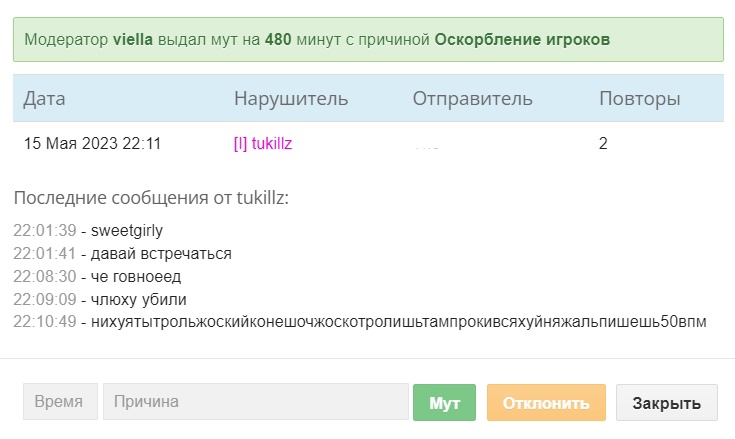This screenshot has height=439, width=735.
Task: Click the green Мут button
Action: point(444,402)
